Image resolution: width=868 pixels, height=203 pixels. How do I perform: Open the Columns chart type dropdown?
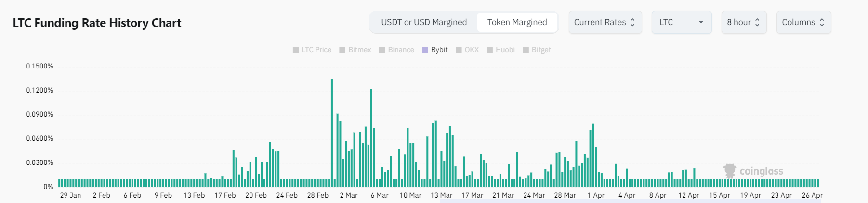pos(803,22)
